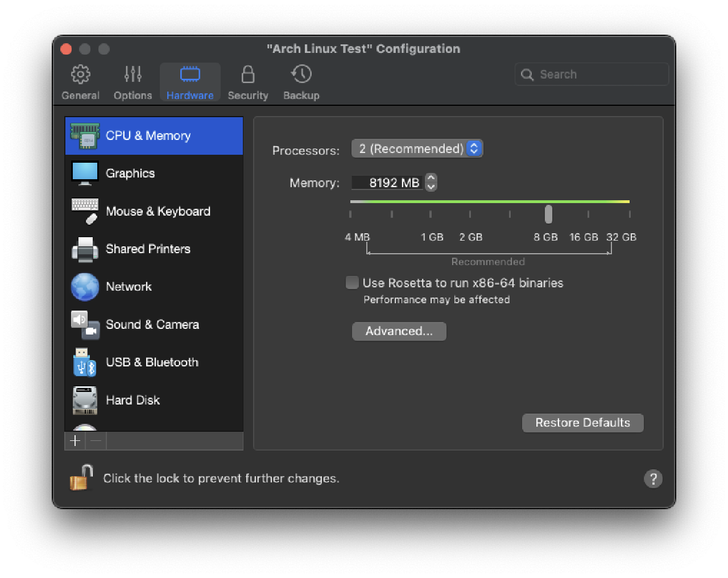Click the padlock to prevent changes
Screen dimensions: 728x578
81,478
